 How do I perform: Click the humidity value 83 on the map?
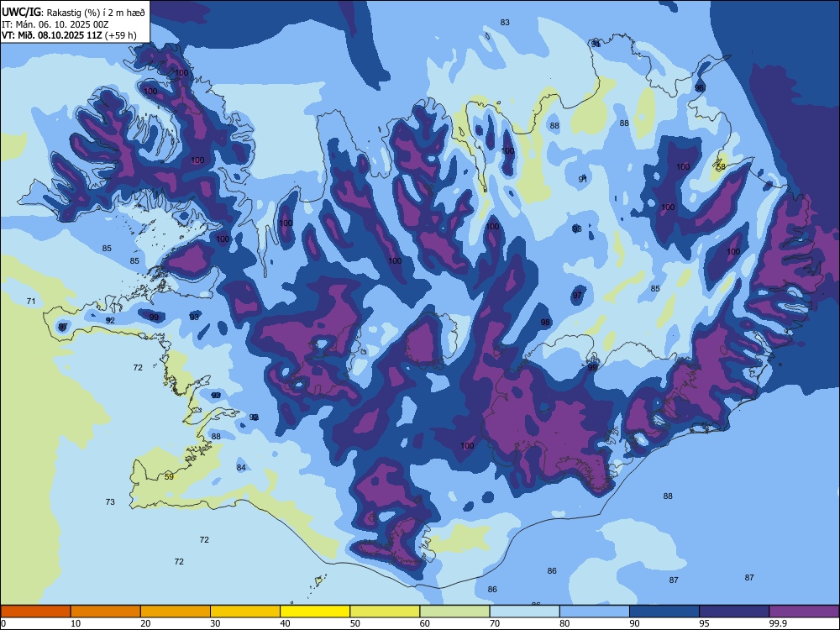point(505,23)
